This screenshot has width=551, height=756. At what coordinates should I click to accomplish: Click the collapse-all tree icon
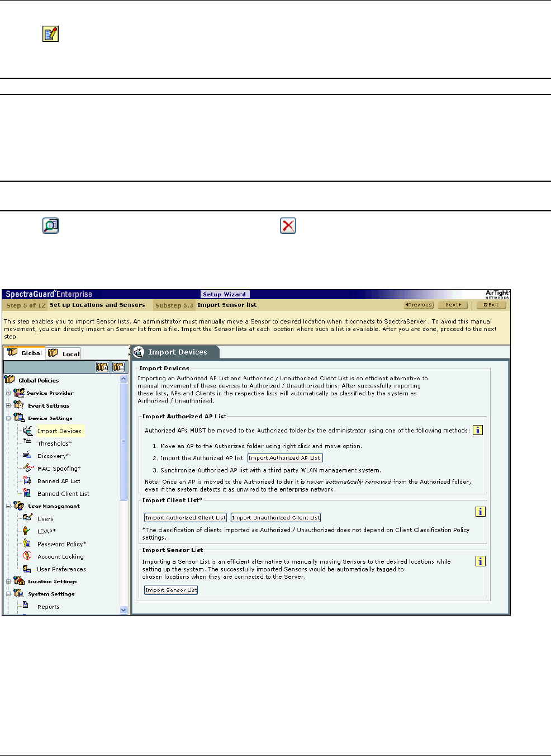(x=118, y=367)
